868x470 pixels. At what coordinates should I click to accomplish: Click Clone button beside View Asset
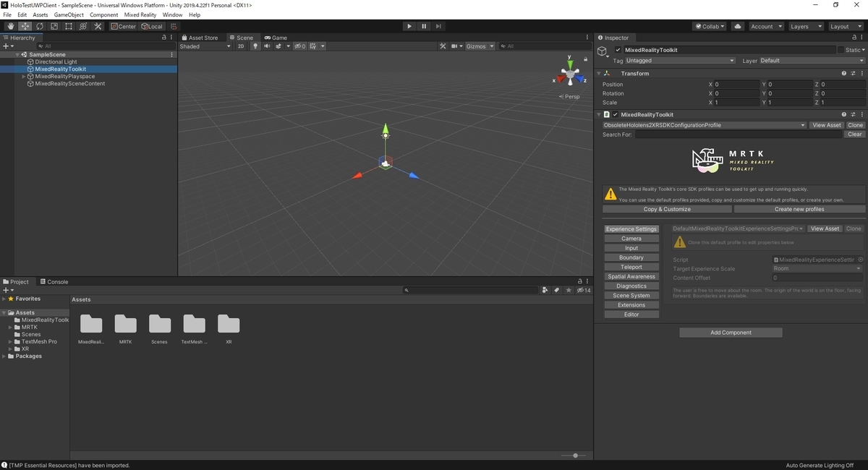point(856,125)
